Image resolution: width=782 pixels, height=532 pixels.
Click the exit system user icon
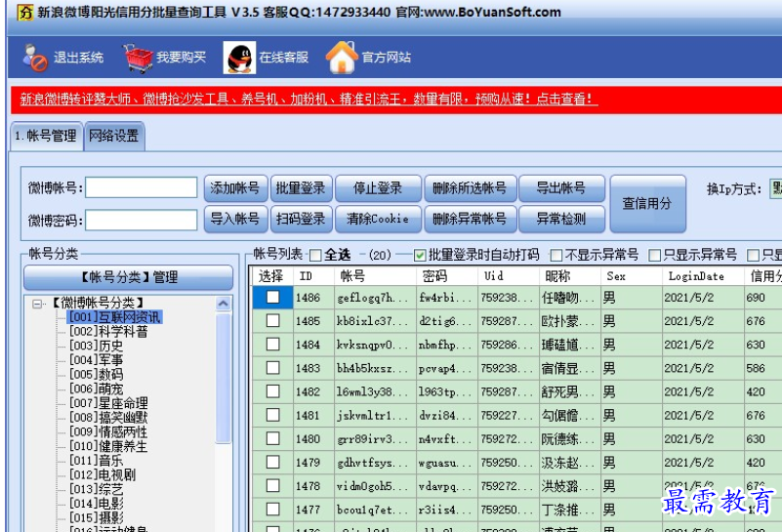[x=35, y=58]
